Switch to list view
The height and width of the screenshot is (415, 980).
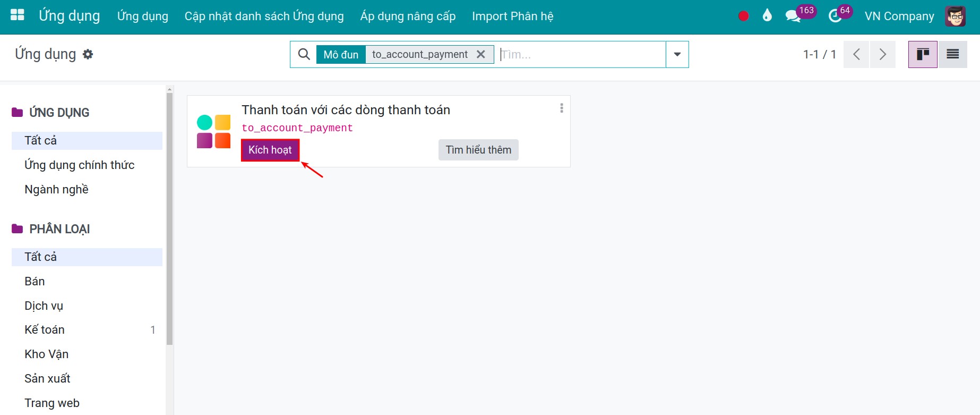[953, 54]
